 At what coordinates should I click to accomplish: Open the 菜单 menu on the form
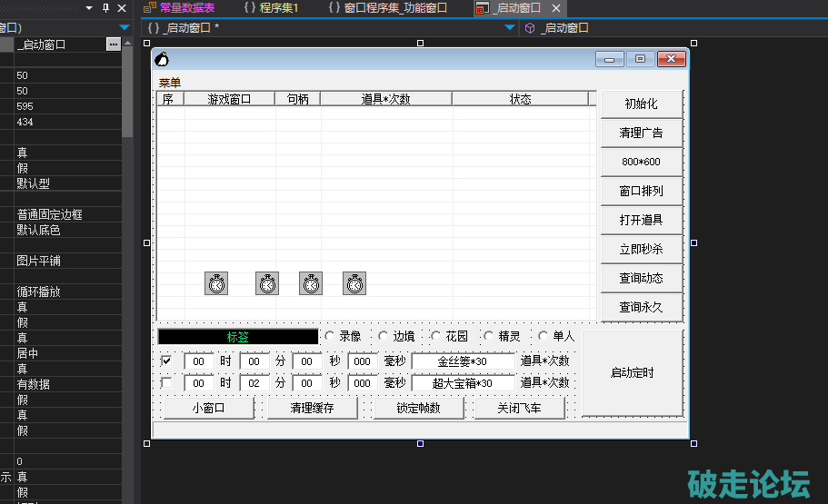pos(170,83)
